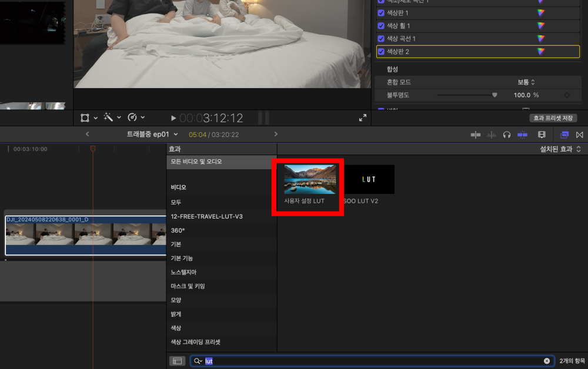Image resolution: width=588 pixels, height=369 pixels.
Task: Disable the 색상 휠 1 checkbox
Action: (x=381, y=26)
